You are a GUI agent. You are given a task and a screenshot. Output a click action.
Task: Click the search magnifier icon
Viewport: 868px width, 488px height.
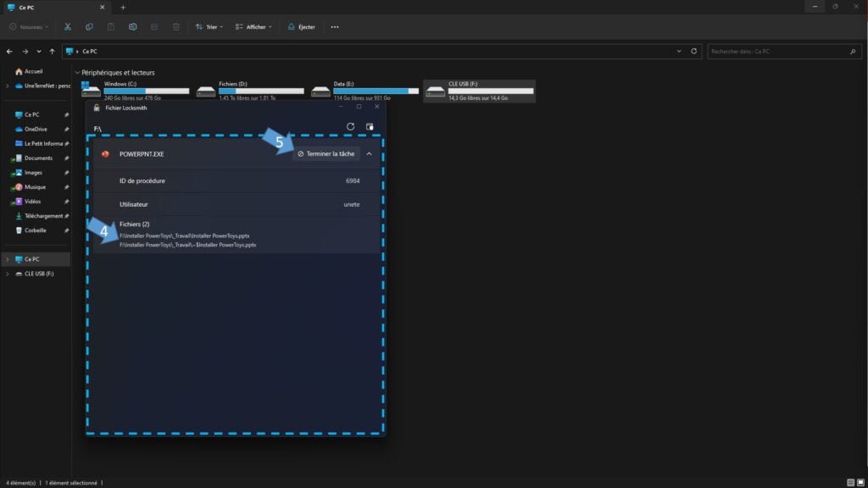click(x=853, y=52)
